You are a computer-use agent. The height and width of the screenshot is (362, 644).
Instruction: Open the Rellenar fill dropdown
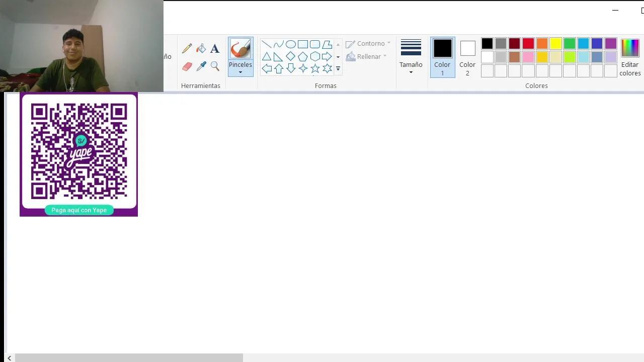pos(366,56)
